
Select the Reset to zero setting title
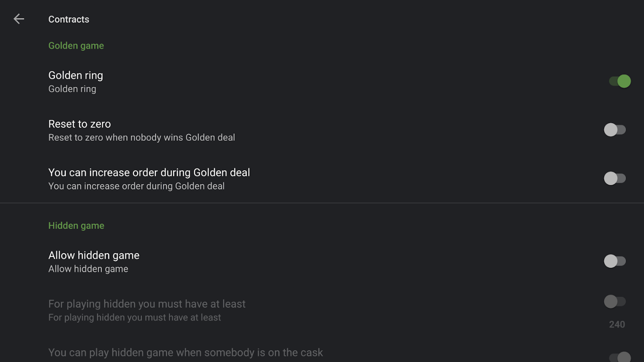point(80,124)
